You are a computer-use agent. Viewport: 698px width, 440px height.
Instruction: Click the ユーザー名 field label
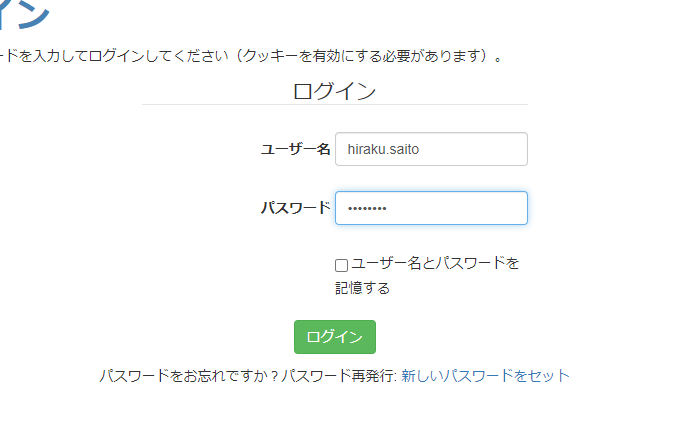click(x=295, y=149)
